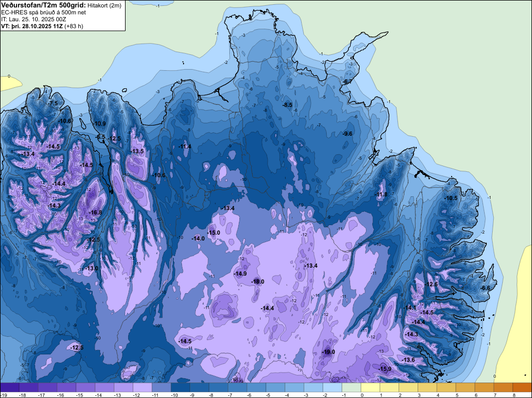Click the '8' tick label on the color bar
Viewport: 532px width, 398px height.
click(514, 395)
